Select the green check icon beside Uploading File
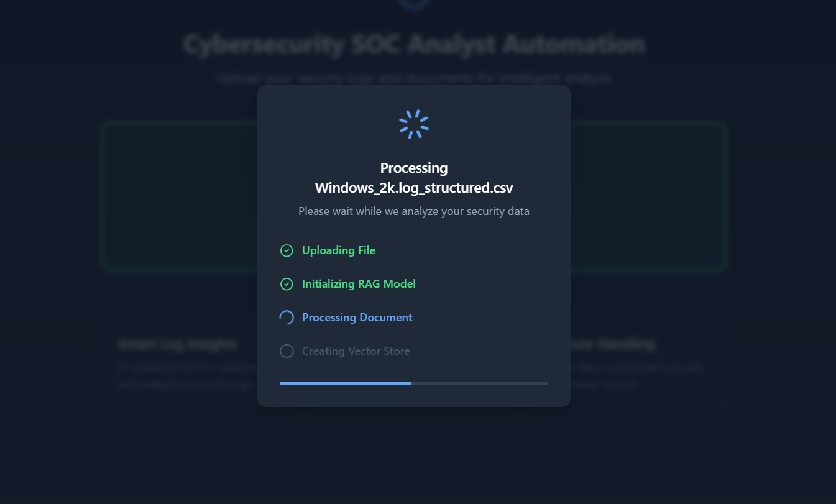The width and height of the screenshot is (836, 504). (x=287, y=250)
